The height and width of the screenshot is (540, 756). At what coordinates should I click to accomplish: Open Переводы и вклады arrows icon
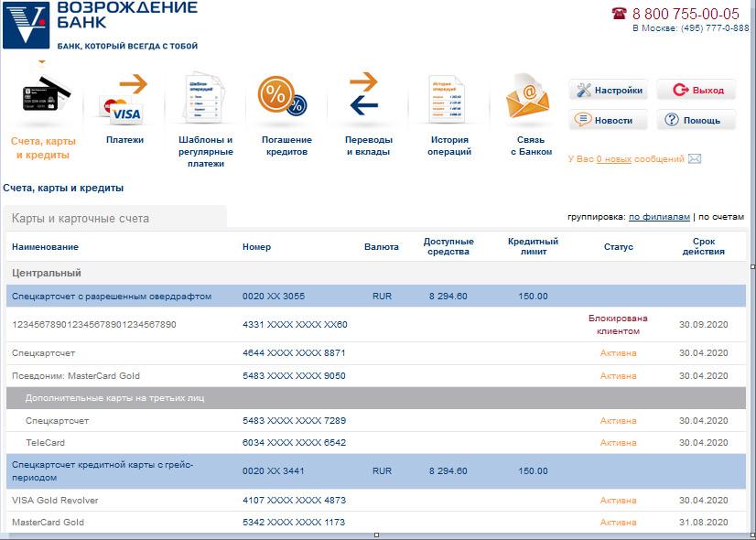click(x=364, y=94)
